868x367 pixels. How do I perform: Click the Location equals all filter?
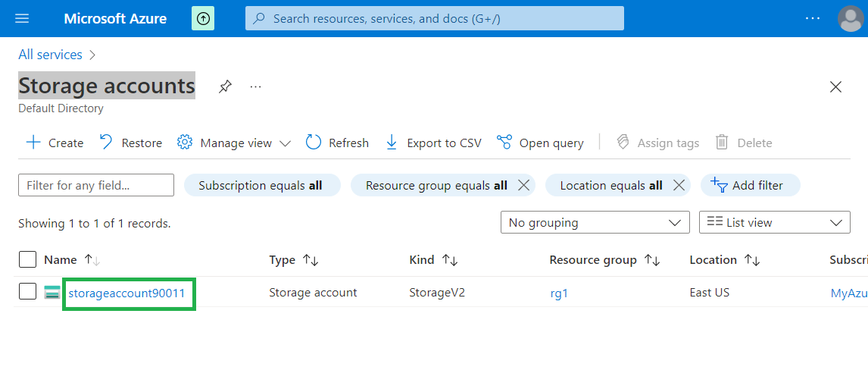click(611, 185)
